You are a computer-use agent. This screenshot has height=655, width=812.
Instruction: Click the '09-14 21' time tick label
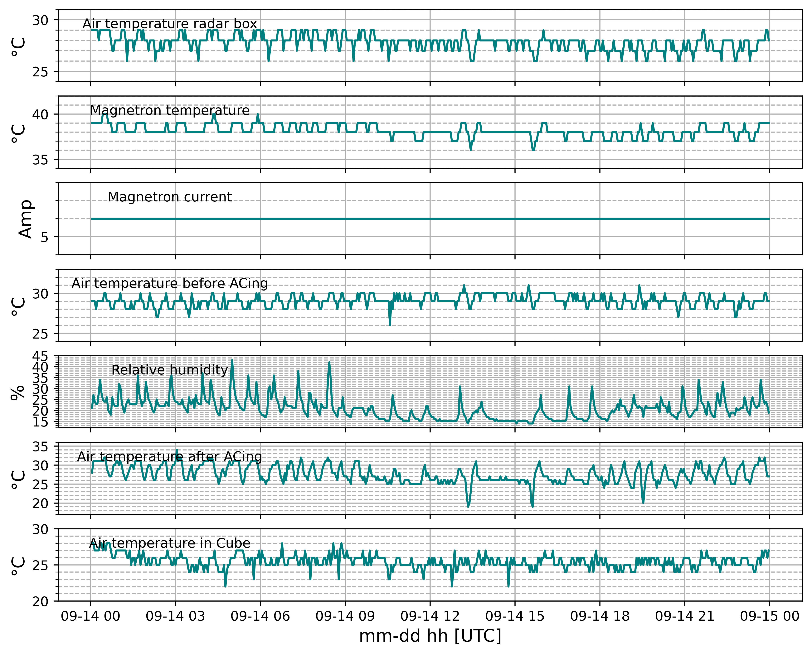pos(685,617)
